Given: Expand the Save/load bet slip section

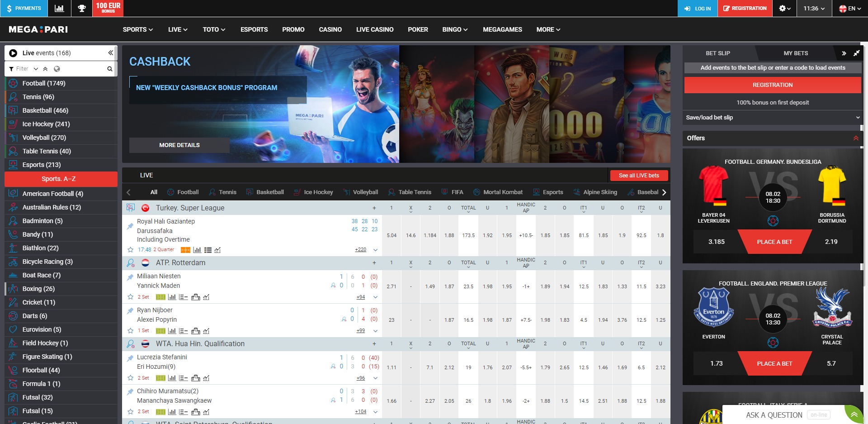Looking at the screenshot, I should click(x=773, y=118).
